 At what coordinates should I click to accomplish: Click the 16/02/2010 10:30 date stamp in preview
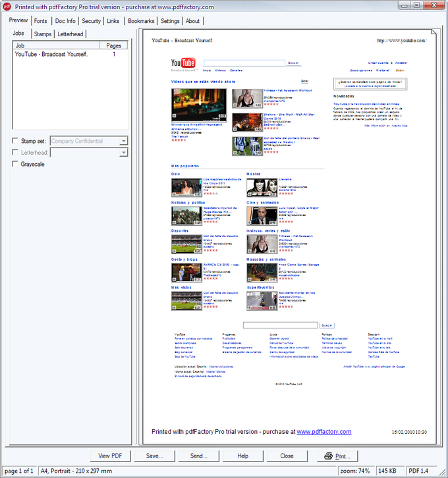click(x=409, y=432)
